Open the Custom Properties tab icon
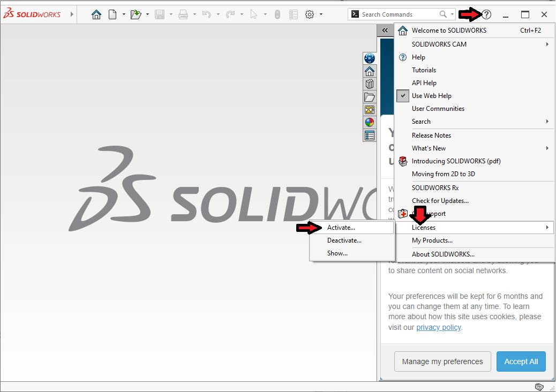556x392 pixels. pyautogui.click(x=370, y=135)
